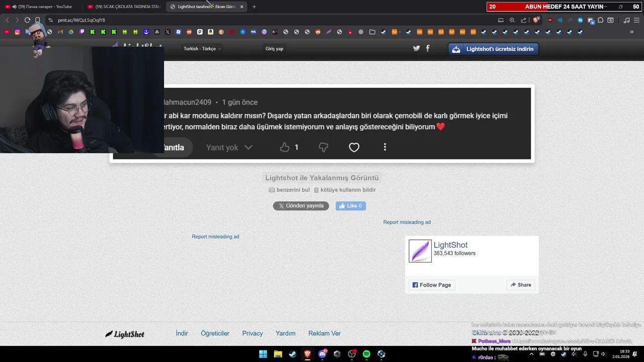Open the Twitch bookmark icon
The image size is (644, 362).
click(82, 32)
